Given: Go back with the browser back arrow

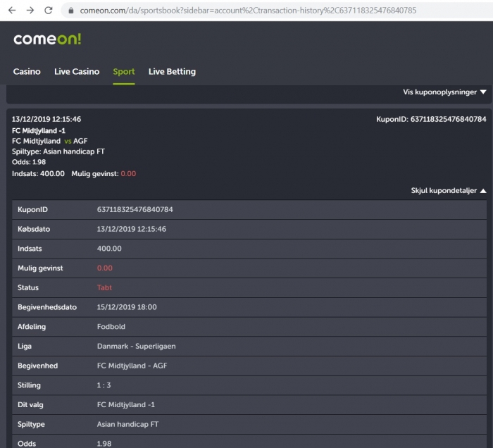Looking at the screenshot, I should (x=12, y=11).
